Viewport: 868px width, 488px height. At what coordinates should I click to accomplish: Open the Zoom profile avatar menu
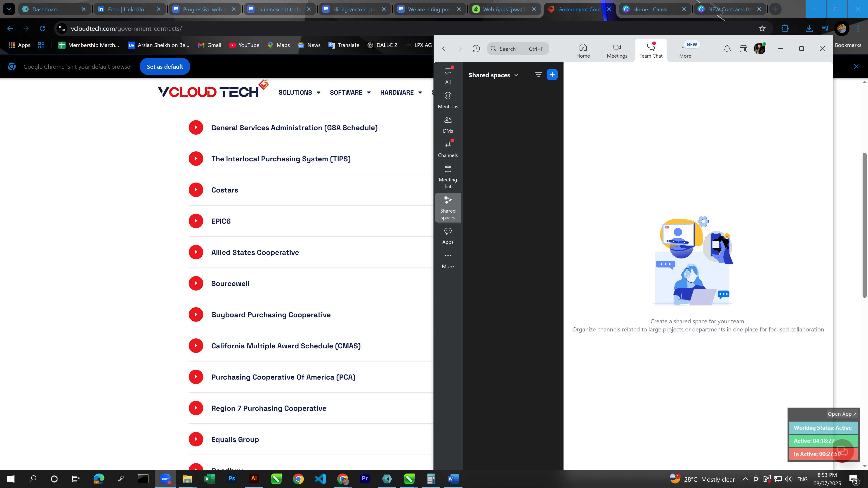pyautogui.click(x=759, y=49)
